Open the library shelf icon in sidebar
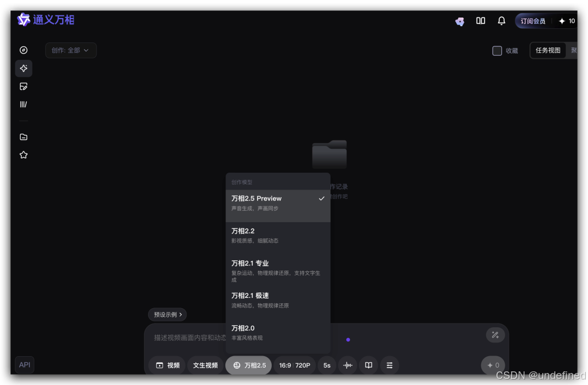The height and width of the screenshot is (385, 588). tap(23, 105)
